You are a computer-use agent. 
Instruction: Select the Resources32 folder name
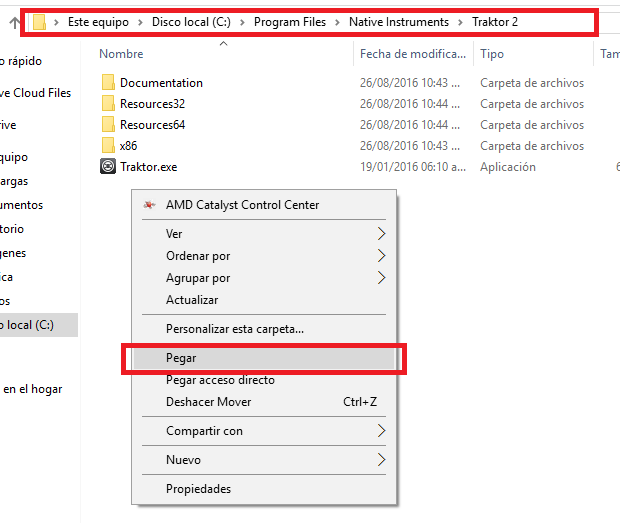pos(152,104)
